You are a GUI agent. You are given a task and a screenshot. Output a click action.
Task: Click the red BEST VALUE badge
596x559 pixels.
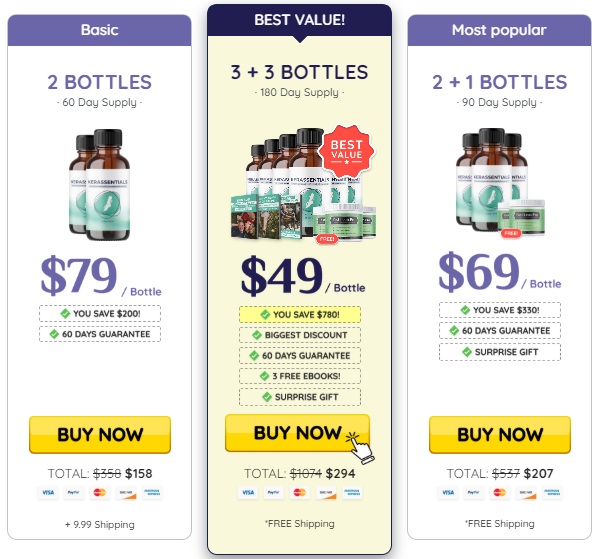coord(346,151)
